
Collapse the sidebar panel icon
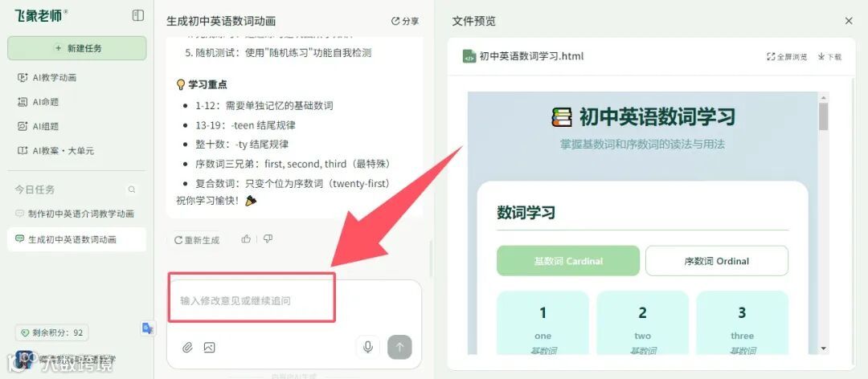(138, 15)
